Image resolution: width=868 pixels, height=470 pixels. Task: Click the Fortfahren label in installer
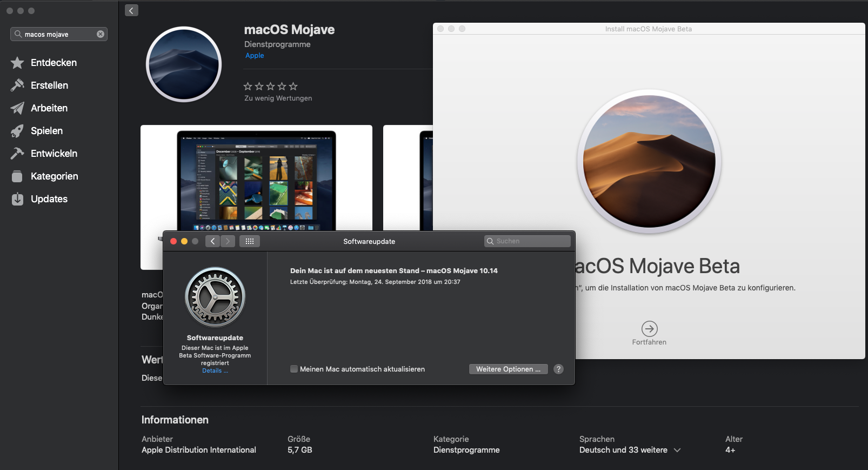[x=649, y=342]
